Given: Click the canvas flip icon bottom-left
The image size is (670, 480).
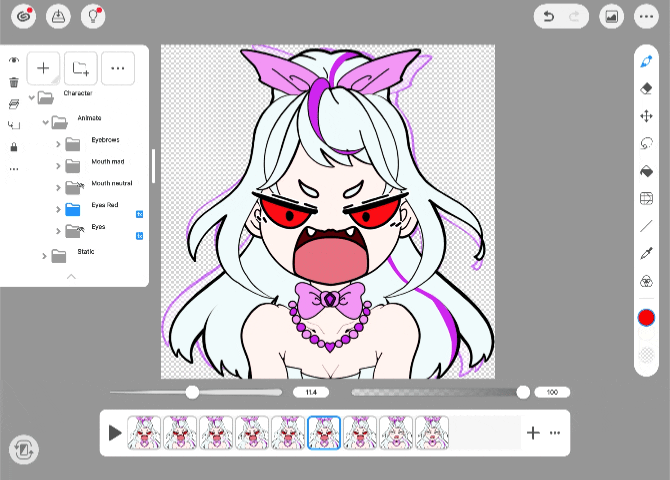Looking at the screenshot, I should coord(24,449).
